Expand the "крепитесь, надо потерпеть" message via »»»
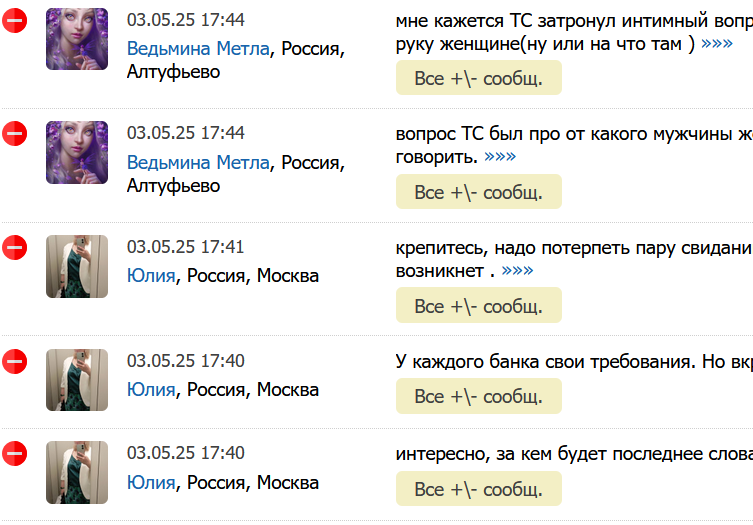Image resolution: width=753 pixels, height=525 pixels. [x=517, y=271]
